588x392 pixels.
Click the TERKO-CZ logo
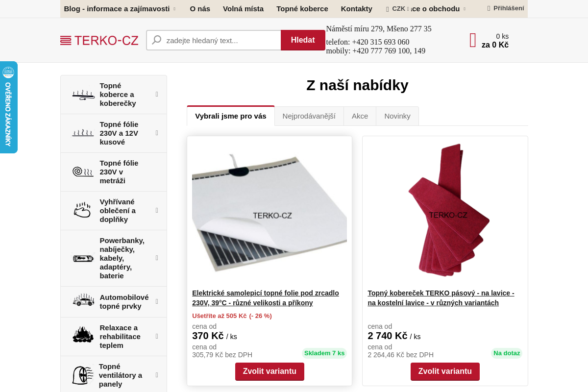(x=99, y=40)
